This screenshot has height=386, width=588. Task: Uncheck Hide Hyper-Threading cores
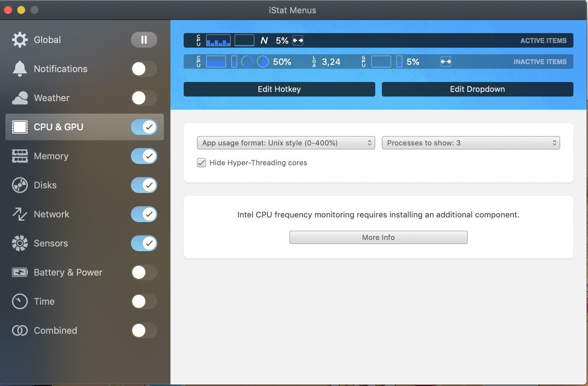coord(201,163)
